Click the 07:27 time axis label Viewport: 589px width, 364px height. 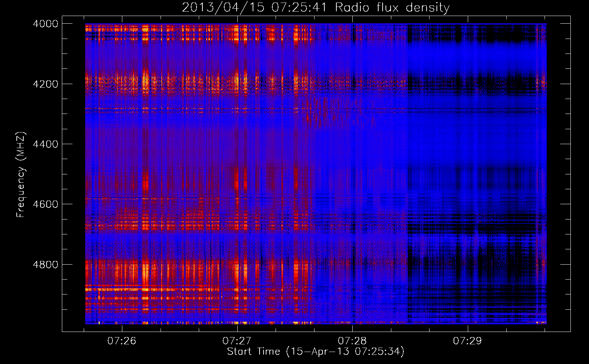tap(237, 341)
